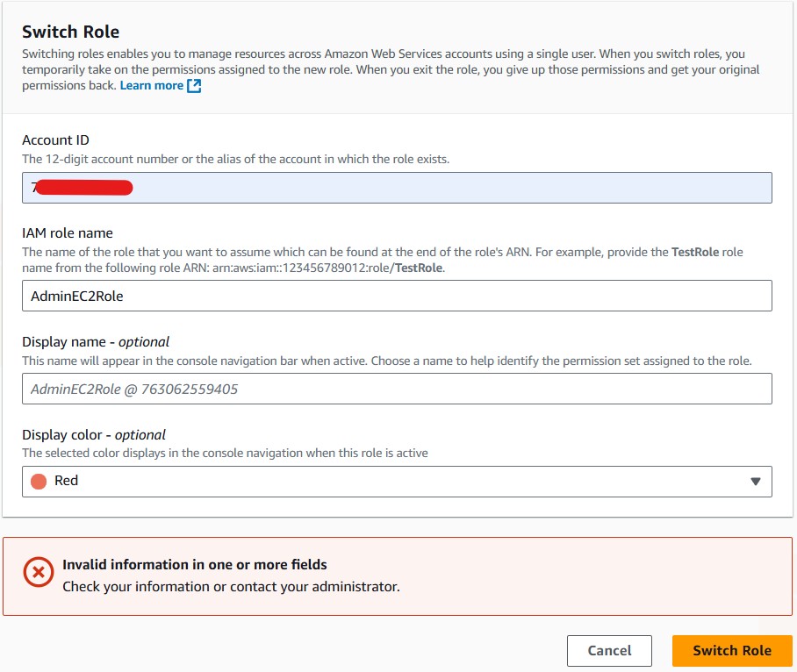This screenshot has width=797, height=672.
Task: Click the Switch Role page heading
Action: coord(70,32)
